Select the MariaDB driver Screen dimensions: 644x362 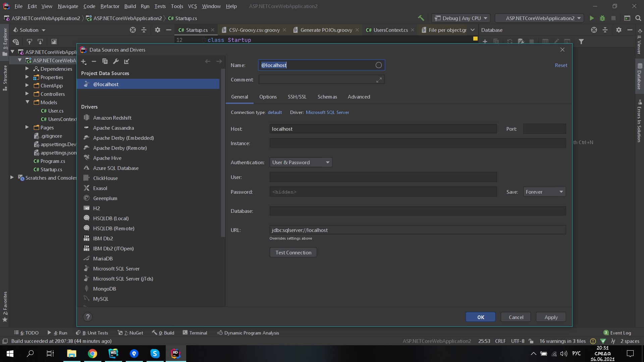coord(103,258)
